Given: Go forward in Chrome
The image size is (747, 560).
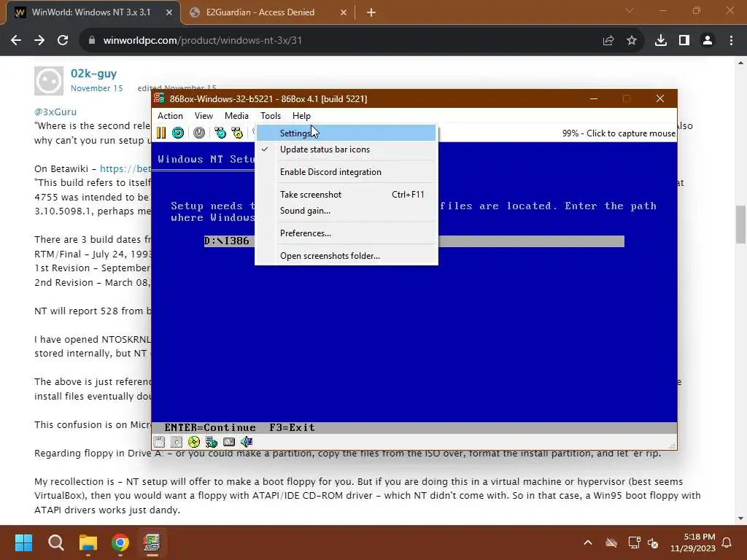Looking at the screenshot, I should (39, 41).
